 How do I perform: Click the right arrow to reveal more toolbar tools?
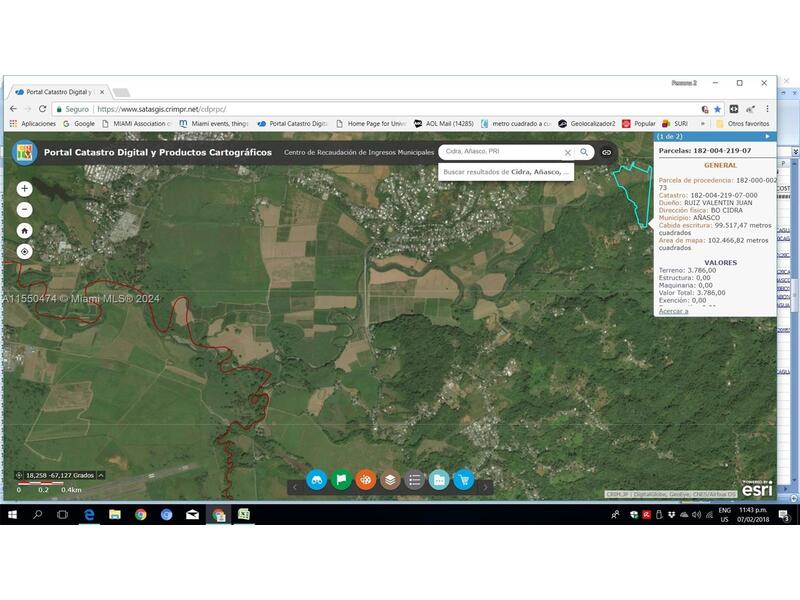point(486,489)
